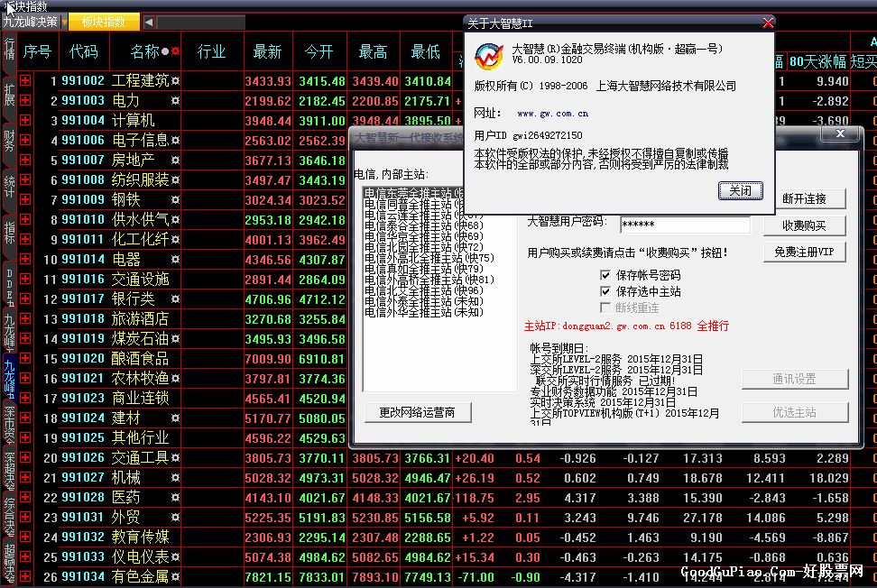Click the 更改网络运营商 button

coord(417,412)
